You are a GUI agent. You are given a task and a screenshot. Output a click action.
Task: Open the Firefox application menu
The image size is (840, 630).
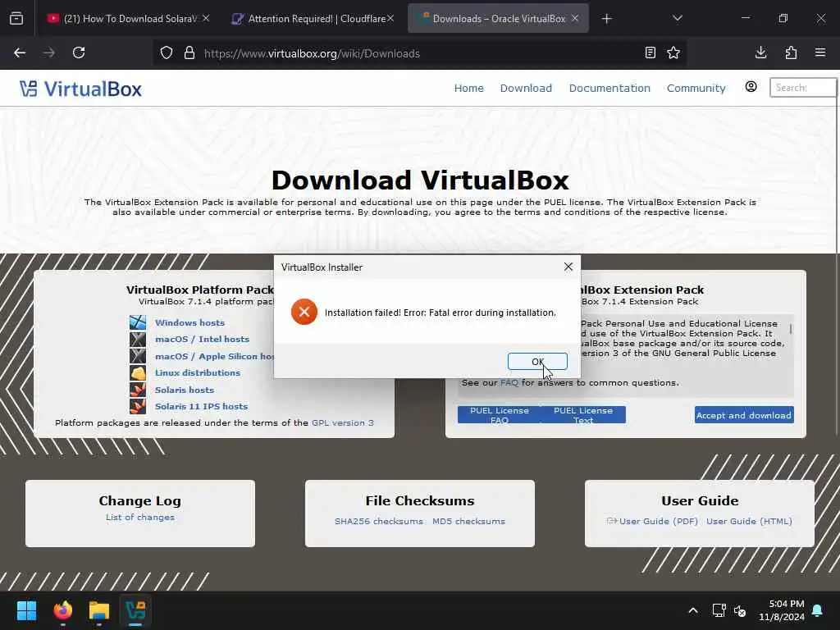pos(820,52)
